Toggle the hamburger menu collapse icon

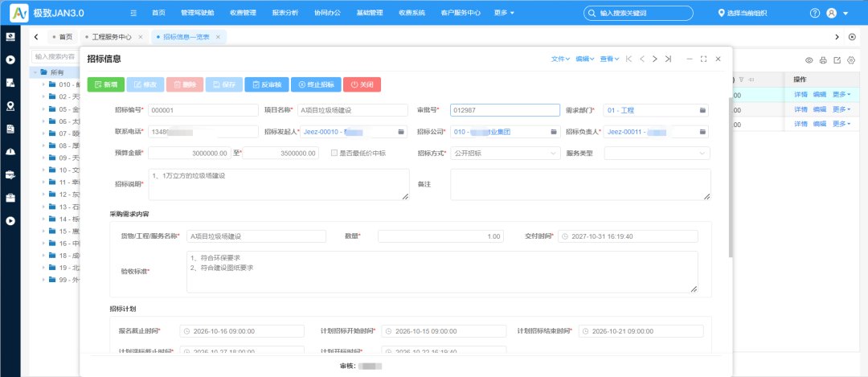click(x=133, y=13)
